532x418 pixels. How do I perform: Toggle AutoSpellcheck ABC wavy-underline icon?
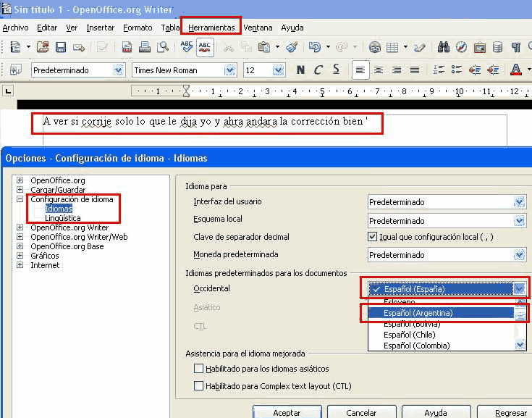pos(205,47)
